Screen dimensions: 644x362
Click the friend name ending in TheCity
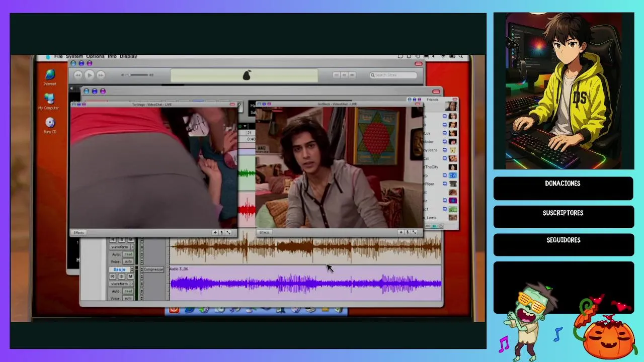click(431, 167)
